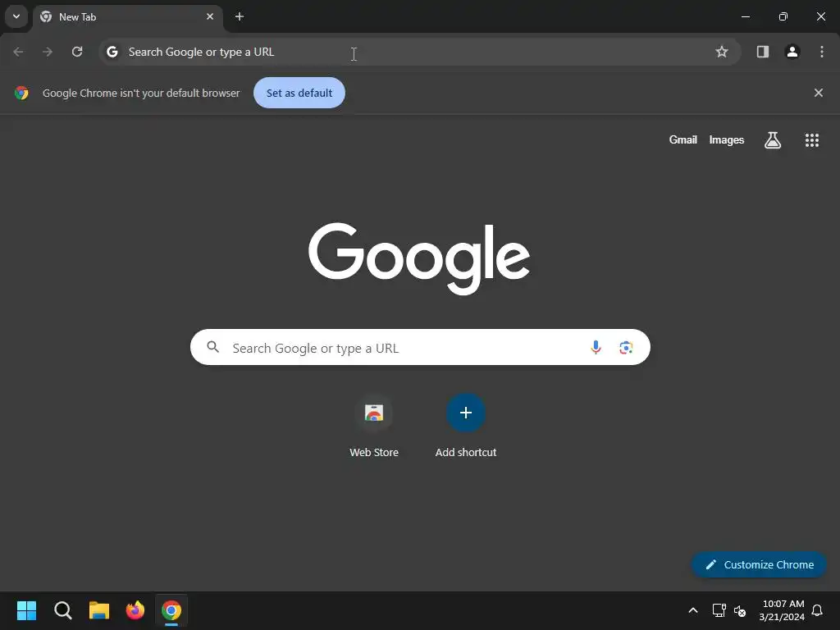Open the side panel
This screenshot has height=630, width=840.
coord(763,52)
